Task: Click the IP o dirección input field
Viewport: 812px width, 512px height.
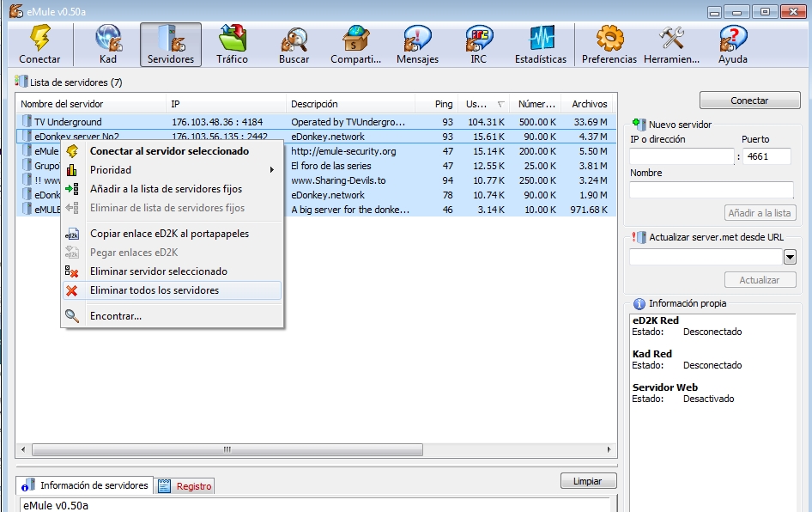Action: 682,156
